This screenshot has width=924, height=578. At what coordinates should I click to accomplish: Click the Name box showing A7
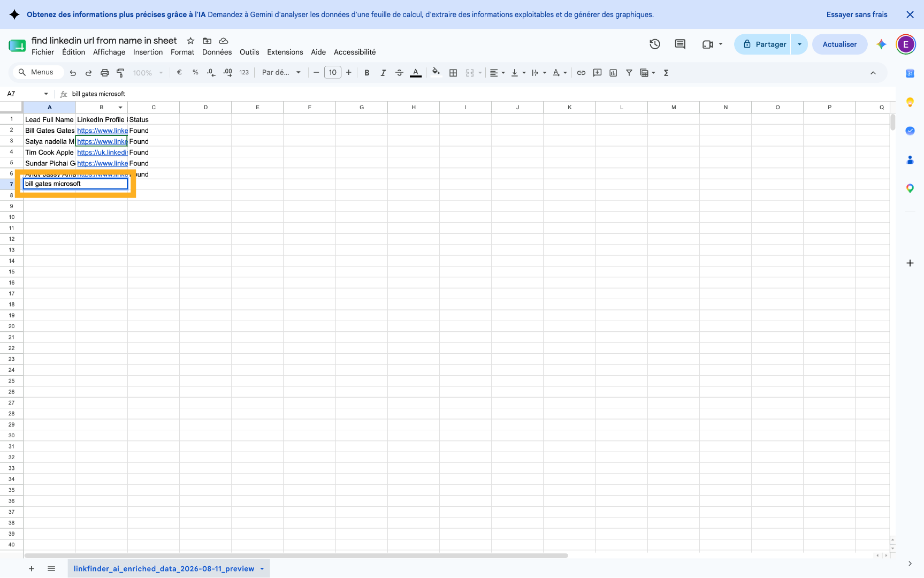[x=27, y=94]
